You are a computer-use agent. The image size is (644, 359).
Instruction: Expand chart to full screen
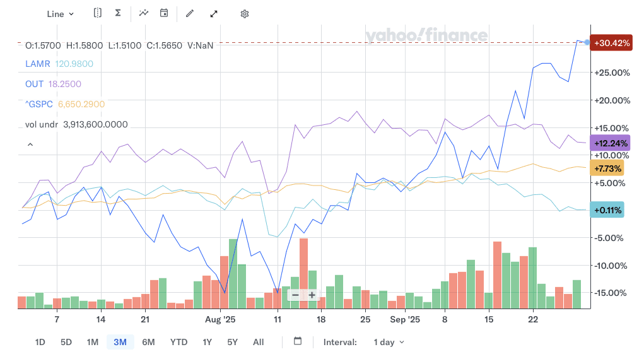point(214,14)
